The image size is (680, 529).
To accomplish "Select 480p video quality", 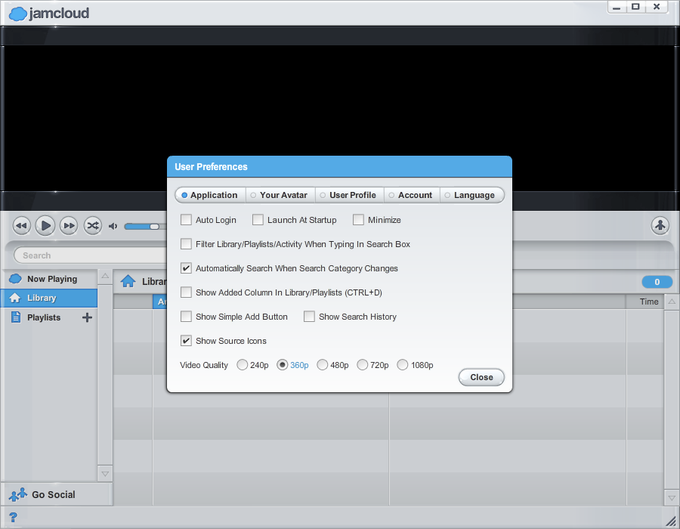I will 322,365.
